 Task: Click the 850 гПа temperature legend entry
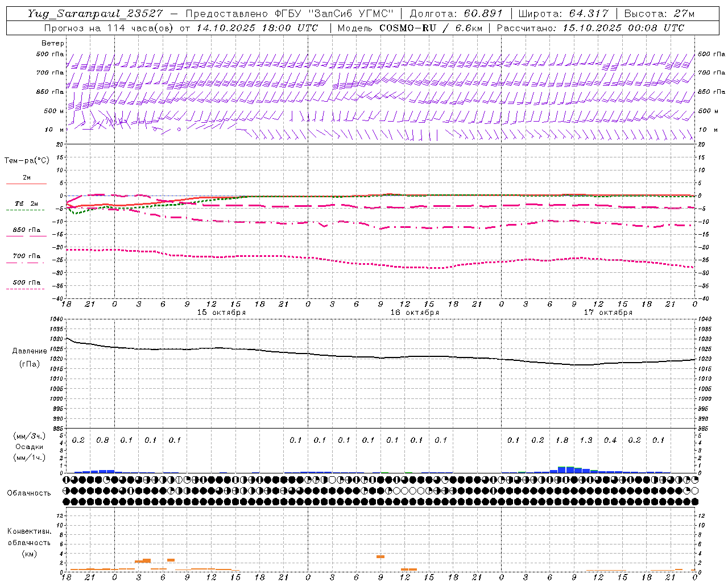(x=27, y=230)
